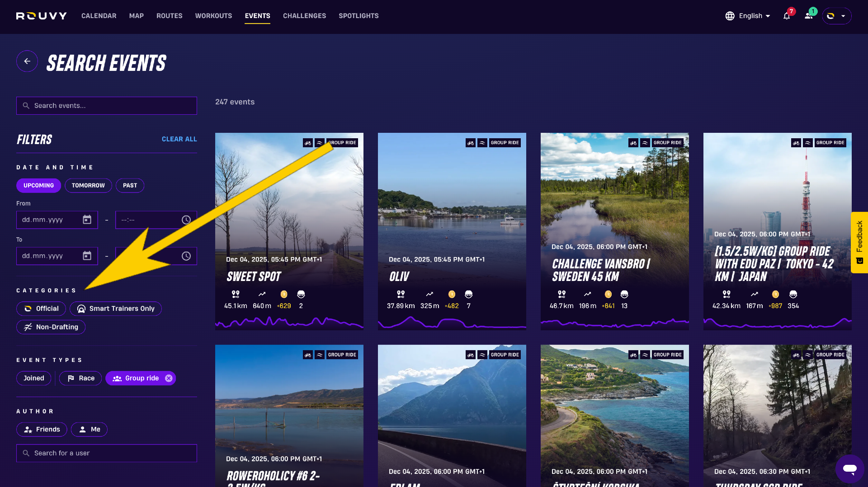Click the user search magnifier icon
The height and width of the screenshot is (487, 868).
(x=26, y=453)
